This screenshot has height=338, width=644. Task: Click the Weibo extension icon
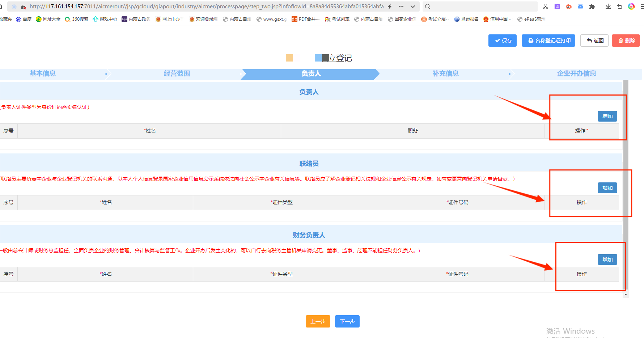(569, 7)
